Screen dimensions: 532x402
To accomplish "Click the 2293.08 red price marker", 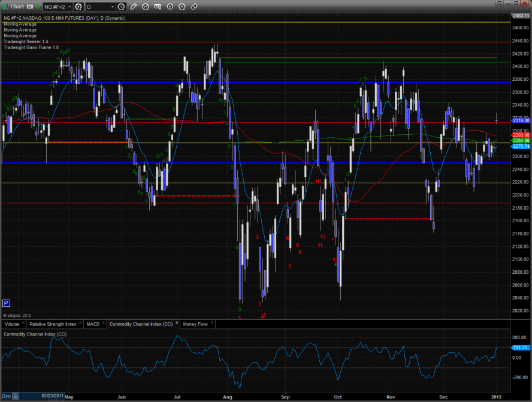I will [x=521, y=135].
